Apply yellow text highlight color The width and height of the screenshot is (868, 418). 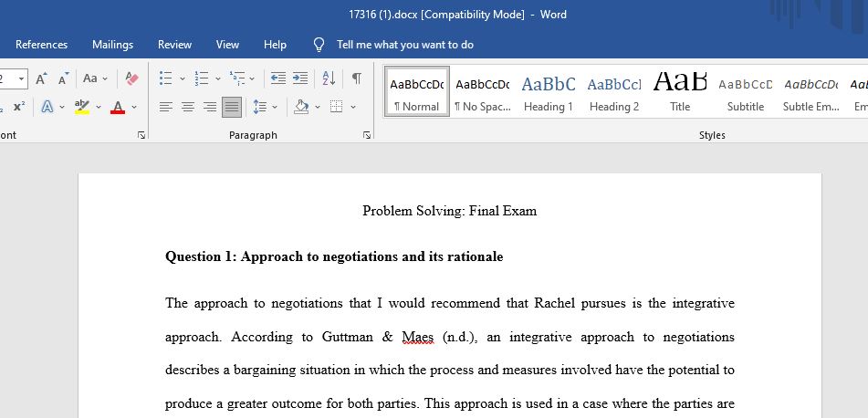(82, 106)
